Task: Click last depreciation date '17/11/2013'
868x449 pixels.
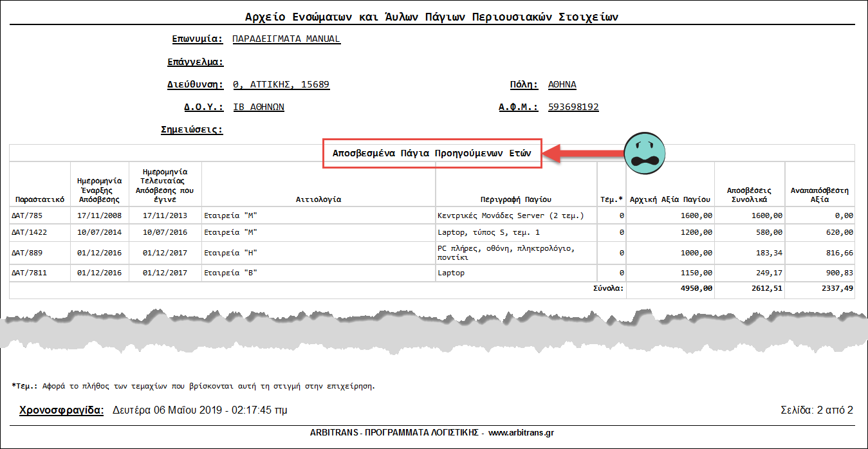Action: pyautogui.click(x=165, y=215)
